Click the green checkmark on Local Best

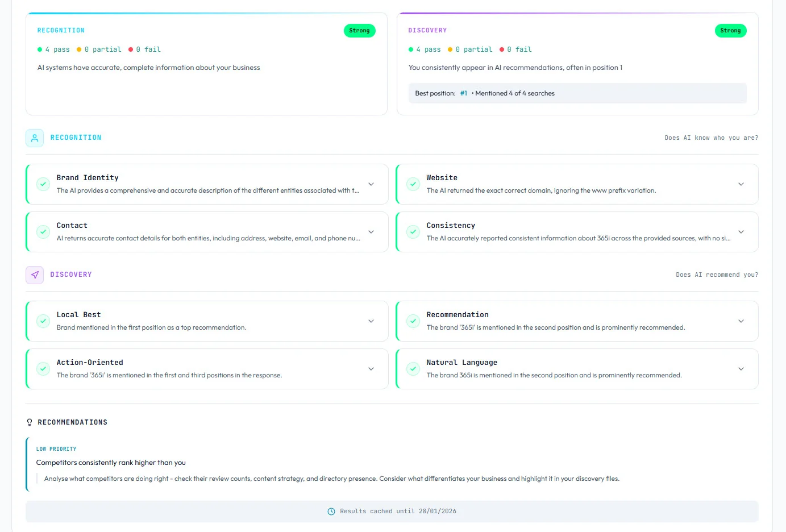(x=43, y=321)
